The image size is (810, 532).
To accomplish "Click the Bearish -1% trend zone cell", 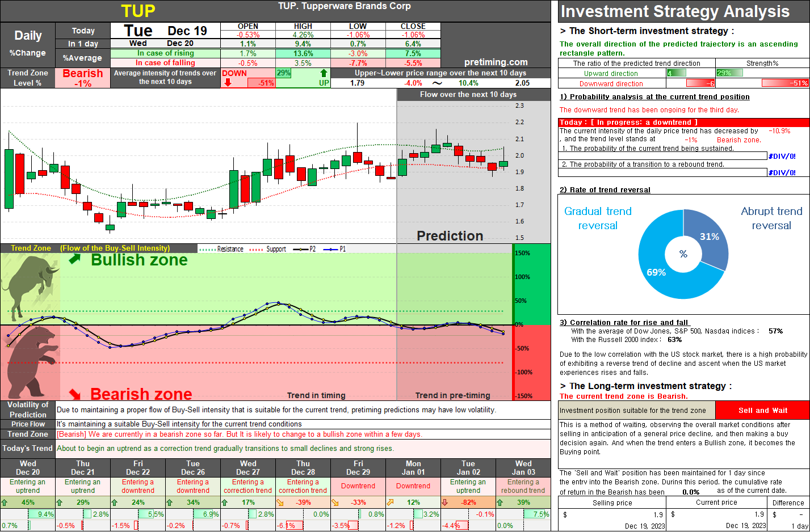I will [x=83, y=78].
